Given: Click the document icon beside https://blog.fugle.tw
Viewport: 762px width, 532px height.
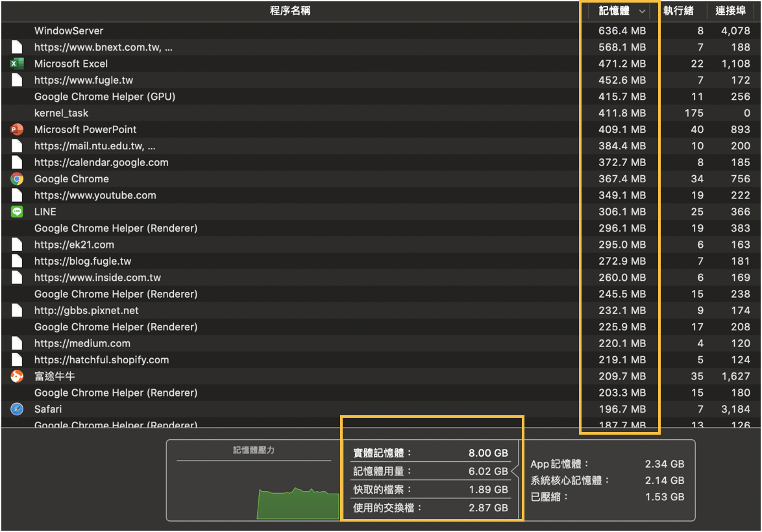Looking at the screenshot, I should click(17, 261).
